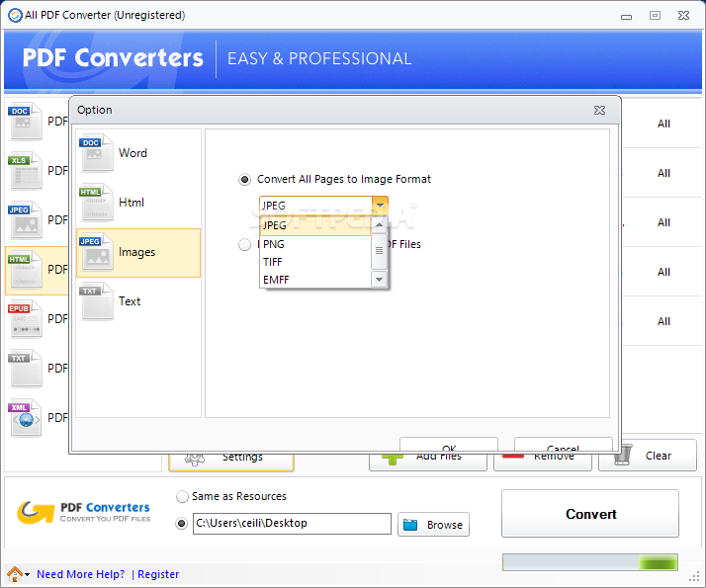The width and height of the screenshot is (706, 588).
Task: Maximize the All PDF Converter window
Action: tap(656, 15)
